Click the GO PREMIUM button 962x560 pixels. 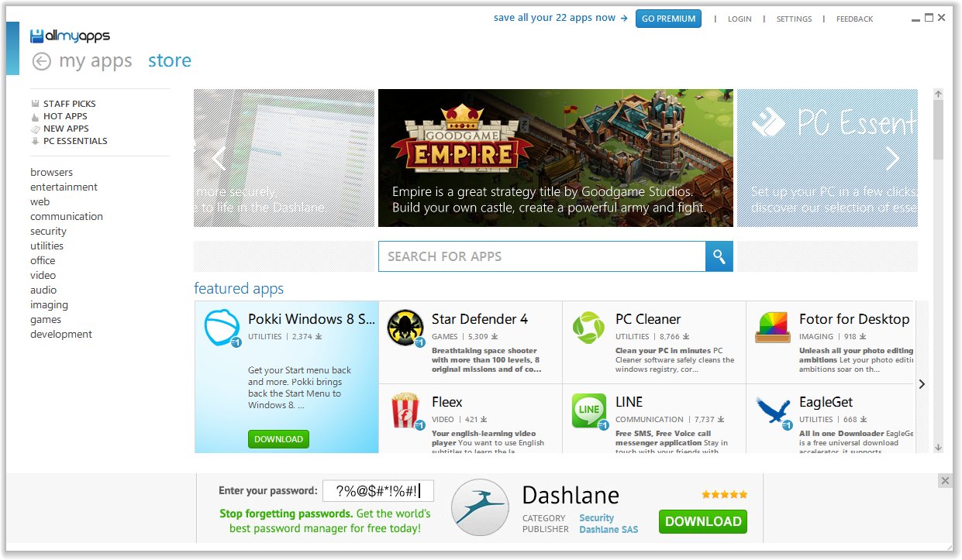668,19
